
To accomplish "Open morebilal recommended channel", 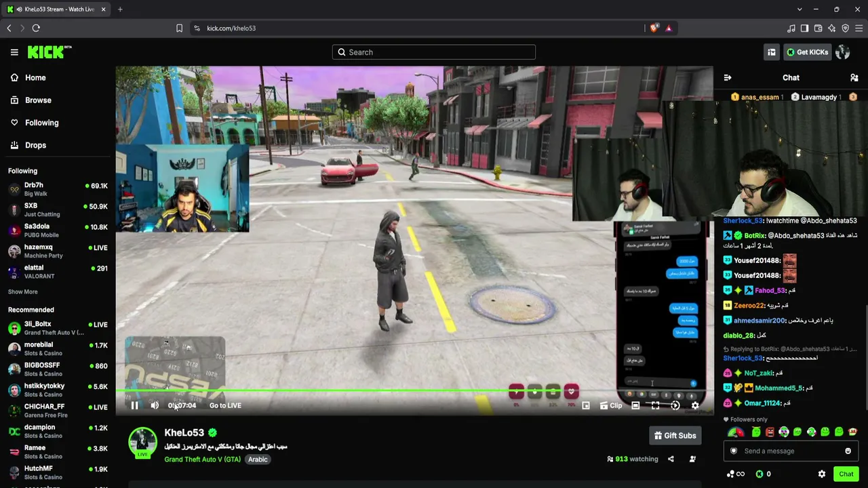I will 58,348.
